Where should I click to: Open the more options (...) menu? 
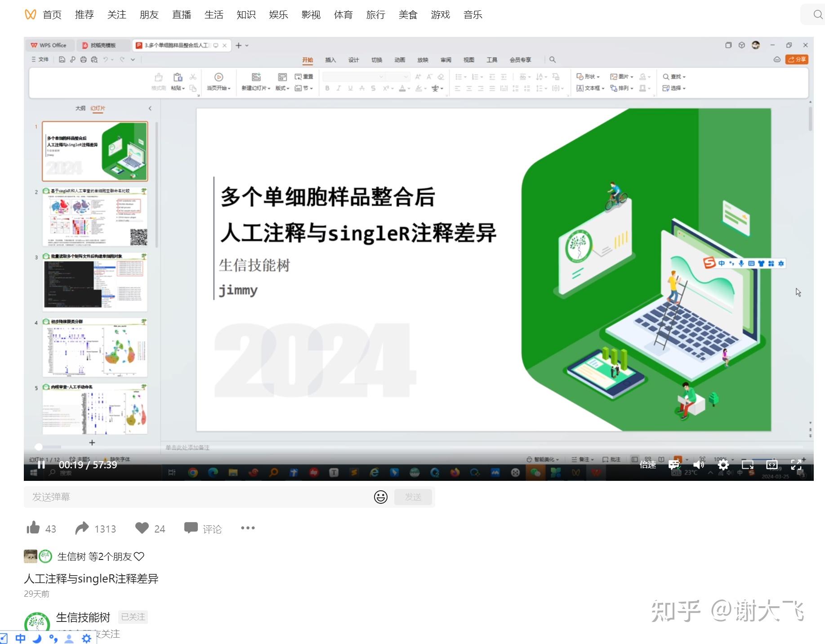(x=247, y=529)
